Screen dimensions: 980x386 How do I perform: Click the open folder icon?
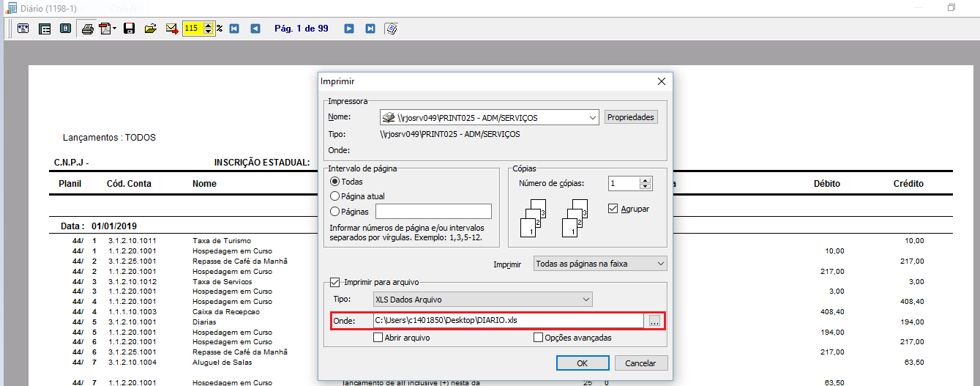pyautogui.click(x=151, y=29)
